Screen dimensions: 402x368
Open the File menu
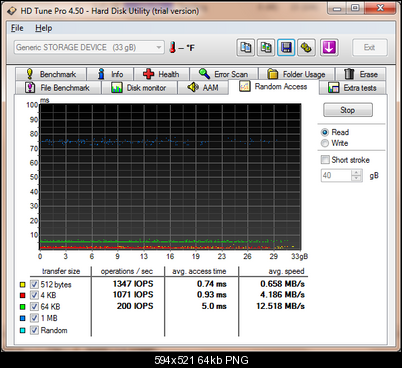tap(17, 28)
